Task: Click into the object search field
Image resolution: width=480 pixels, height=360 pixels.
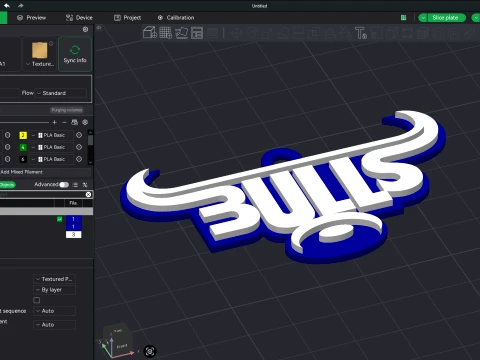Action: [x=42, y=194]
